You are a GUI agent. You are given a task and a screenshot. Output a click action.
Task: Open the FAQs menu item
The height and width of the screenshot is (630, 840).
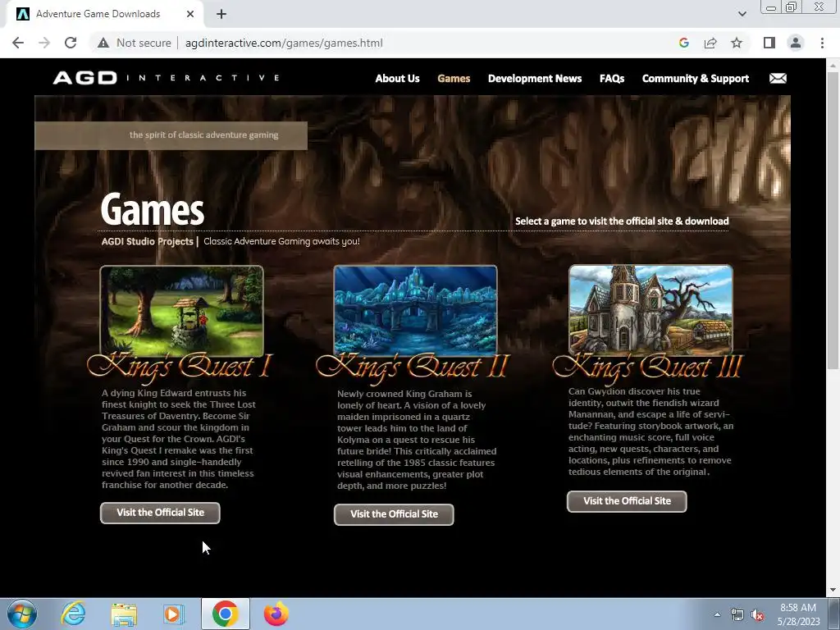tap(612, 78)
